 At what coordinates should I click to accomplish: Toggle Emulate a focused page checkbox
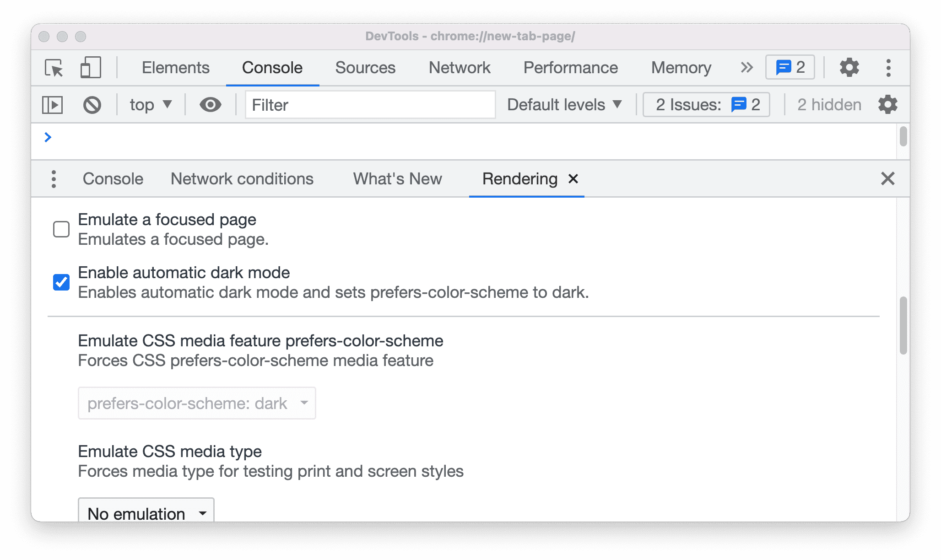[61, 229]
